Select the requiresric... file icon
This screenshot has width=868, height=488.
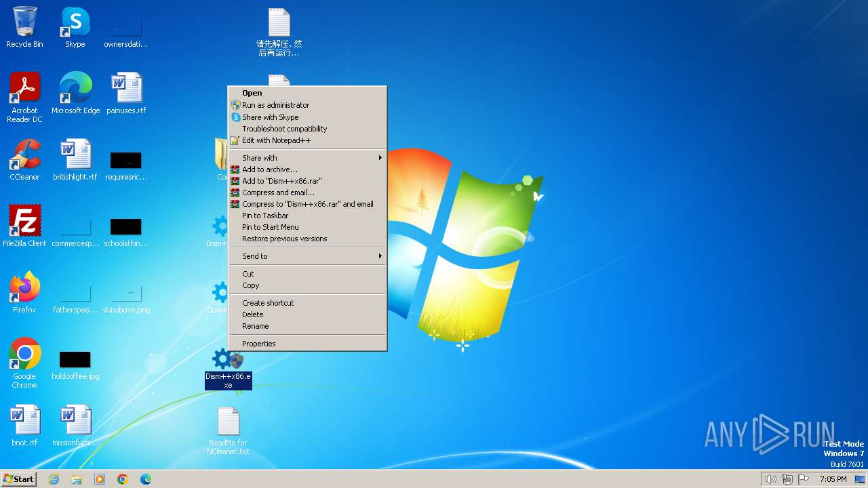tap(126, 165)
